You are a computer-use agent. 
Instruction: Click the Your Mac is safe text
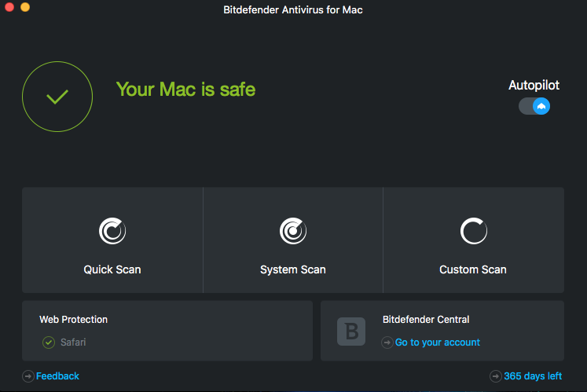[185, 90]
